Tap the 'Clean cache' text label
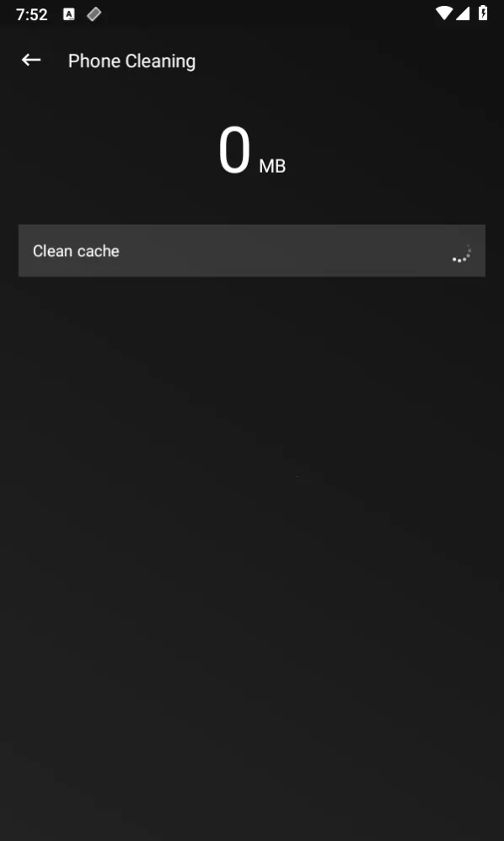This screenshot has height=841, width=504. point(76,251)
